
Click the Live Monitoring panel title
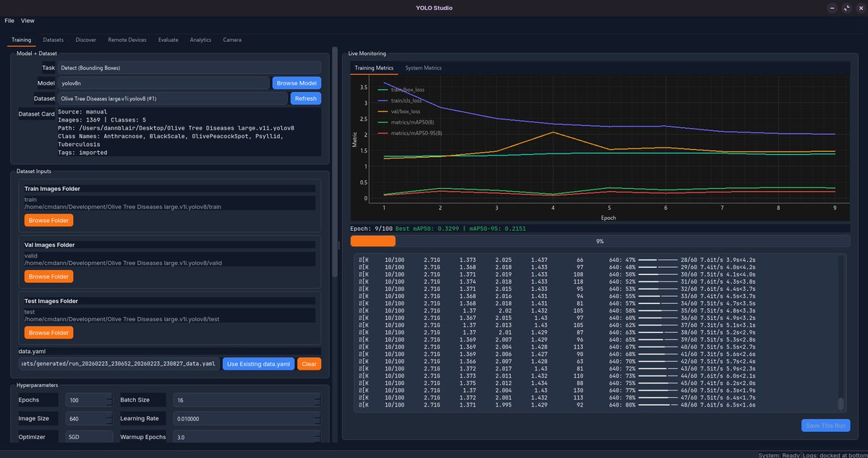367,53
